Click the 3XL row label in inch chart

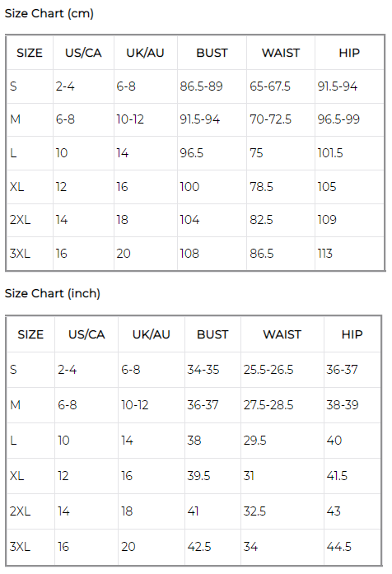click(20, 547)
